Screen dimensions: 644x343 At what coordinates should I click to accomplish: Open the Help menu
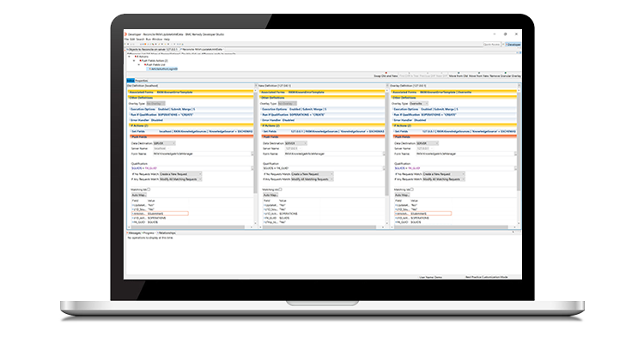tap(167, 39)
